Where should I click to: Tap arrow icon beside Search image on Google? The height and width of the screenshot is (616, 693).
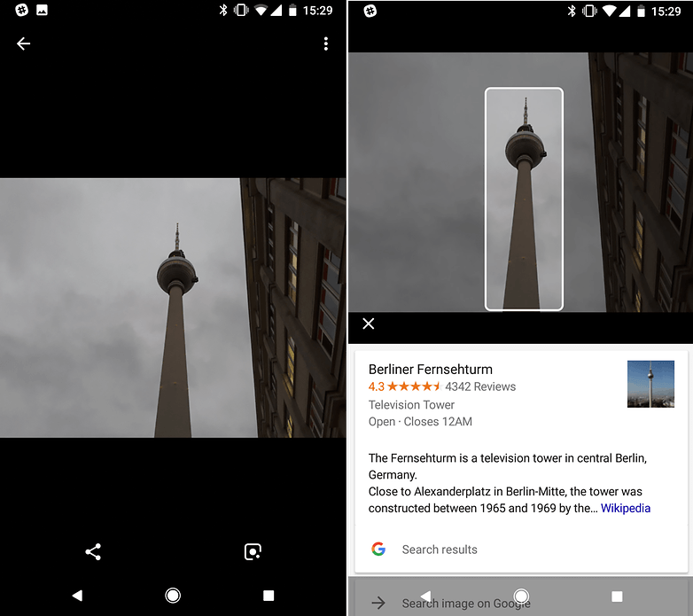[x=378, y=603]
